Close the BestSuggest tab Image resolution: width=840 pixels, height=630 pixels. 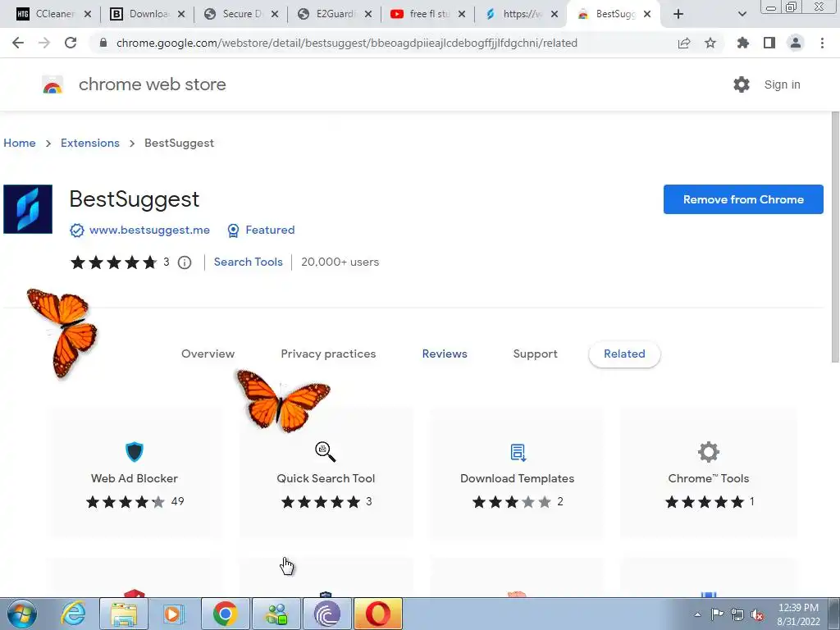647,15
